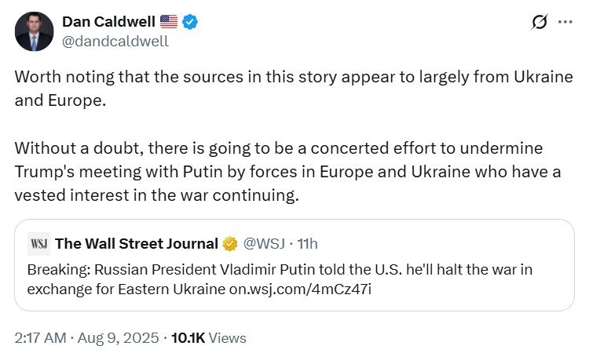
Task: Click the paragraph beginning "Without a doubt"
Action: coord(290,148)
